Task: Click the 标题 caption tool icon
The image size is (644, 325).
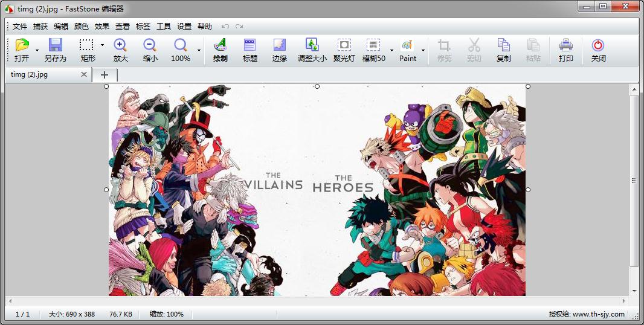Action: tap(250, 45)
